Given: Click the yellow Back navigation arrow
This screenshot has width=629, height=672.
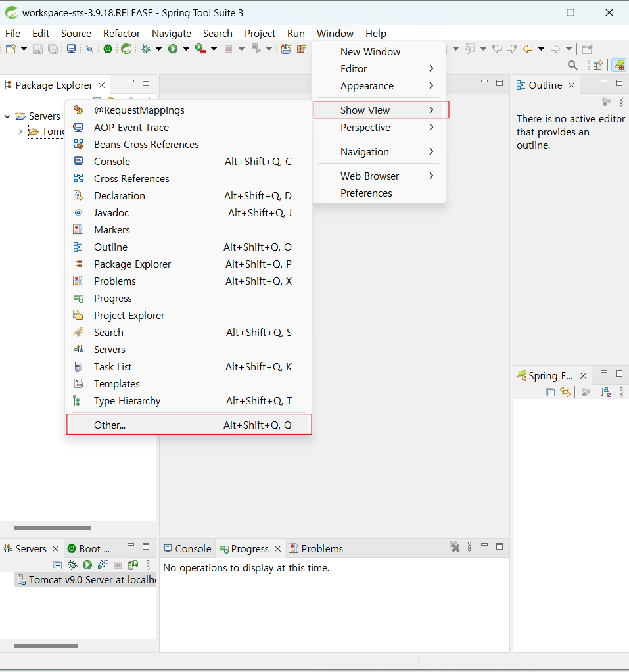Looking at the screenshot, I should (528, 49).
